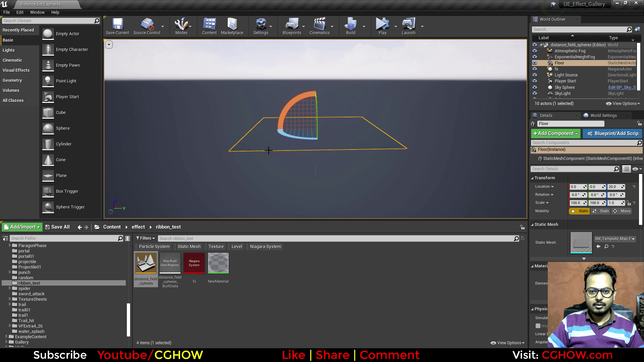Hide the Floor actor in World Outliner
This screenshot has height=362, width=644.
pos(535,63)
